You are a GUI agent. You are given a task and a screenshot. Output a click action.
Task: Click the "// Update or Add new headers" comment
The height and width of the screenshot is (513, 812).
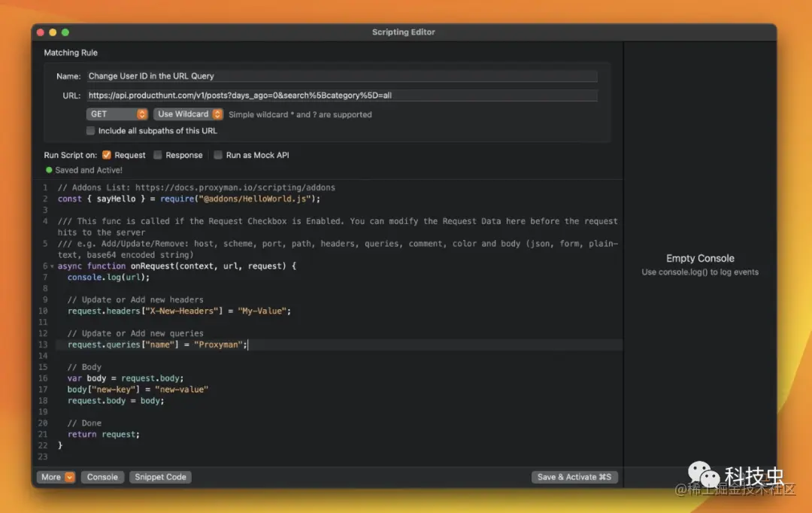pos(135,300)
